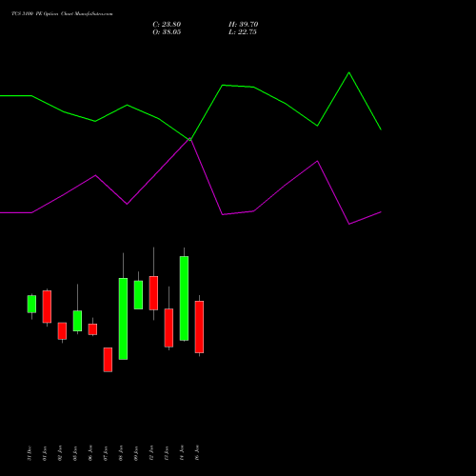This screenshot has height=476, width=476.
Task: Click the lowest red candlestick above 07 Jan
Action: tap(108, 360)
